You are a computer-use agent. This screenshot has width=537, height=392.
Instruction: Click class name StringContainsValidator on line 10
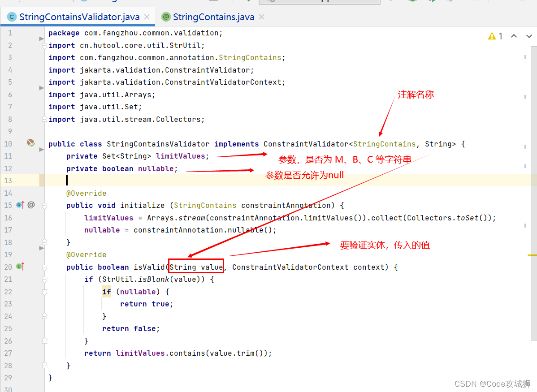158,144
